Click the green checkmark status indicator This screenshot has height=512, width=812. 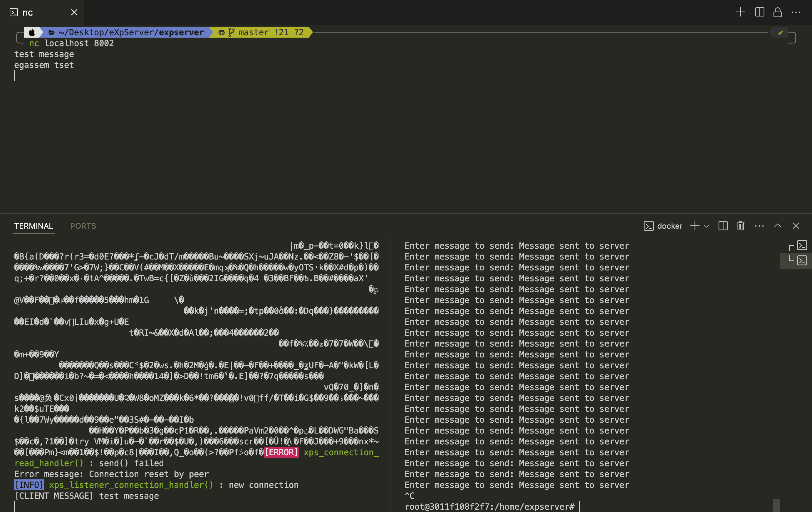click(x=780, y=33)
